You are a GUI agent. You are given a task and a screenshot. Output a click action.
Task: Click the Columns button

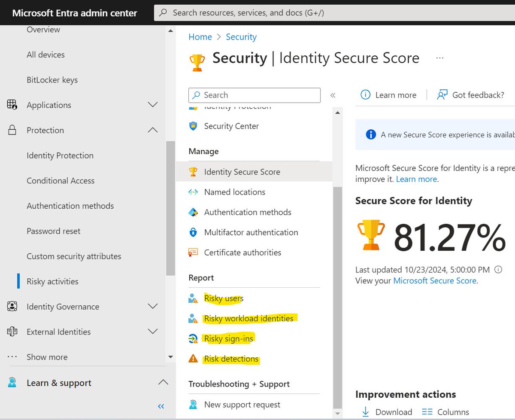point(445,412)
